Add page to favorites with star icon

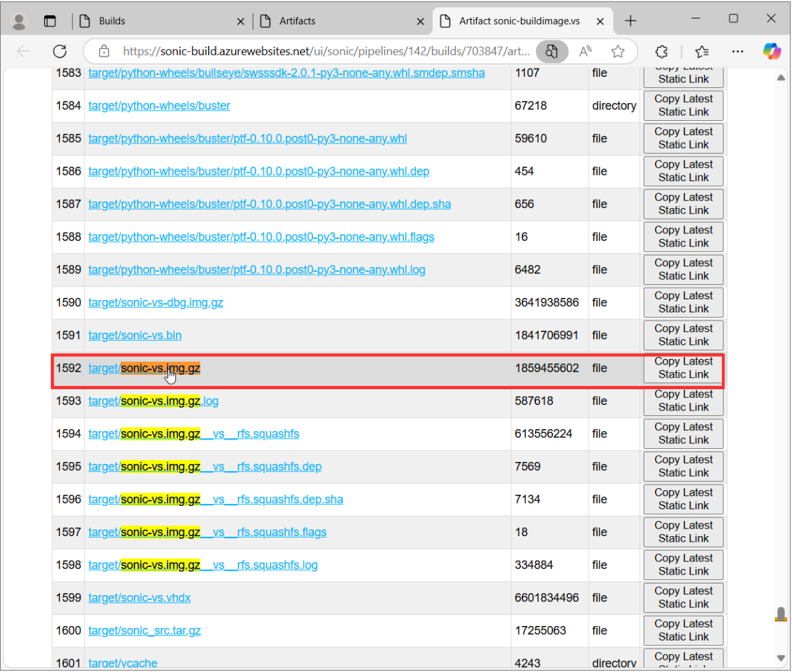click(x=618, y=51)
